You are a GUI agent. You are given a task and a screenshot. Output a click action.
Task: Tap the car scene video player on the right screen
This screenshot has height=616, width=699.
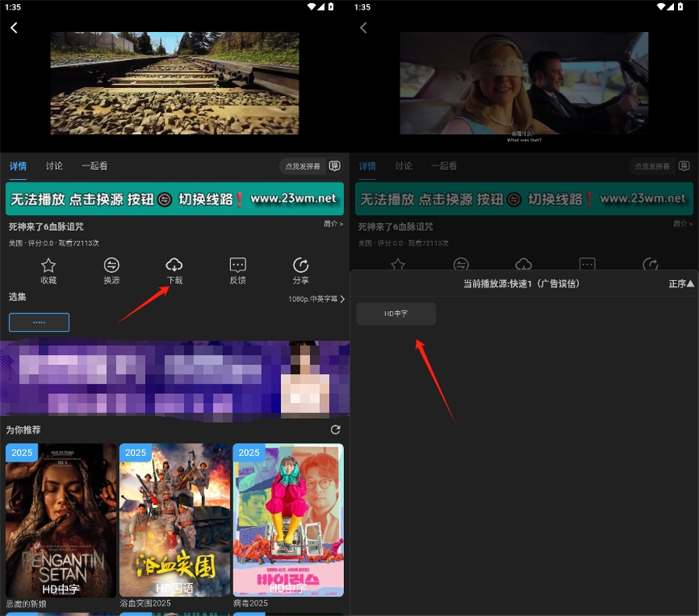tap(524, 83)
